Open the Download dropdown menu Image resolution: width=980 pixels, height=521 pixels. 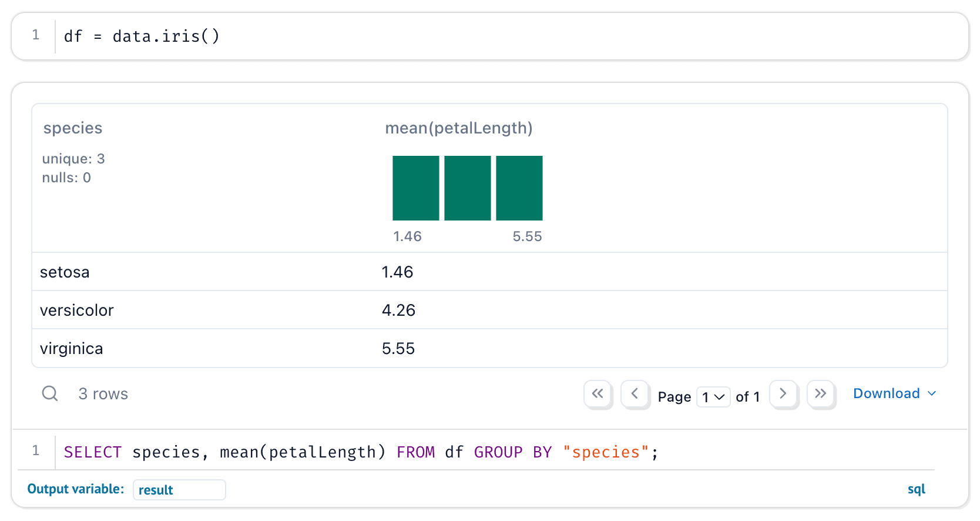[894, 393]
